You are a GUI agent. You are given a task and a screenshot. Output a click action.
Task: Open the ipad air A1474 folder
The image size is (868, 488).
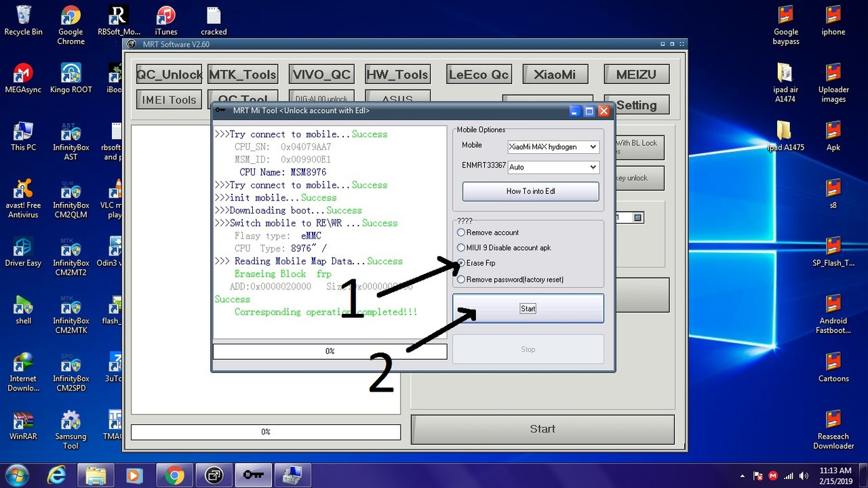coord(785,83)
